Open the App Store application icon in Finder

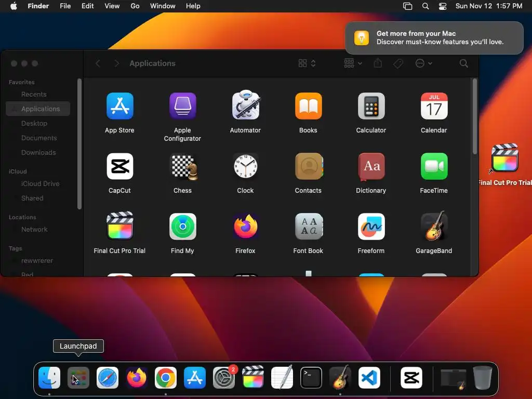tap(120, 106)
